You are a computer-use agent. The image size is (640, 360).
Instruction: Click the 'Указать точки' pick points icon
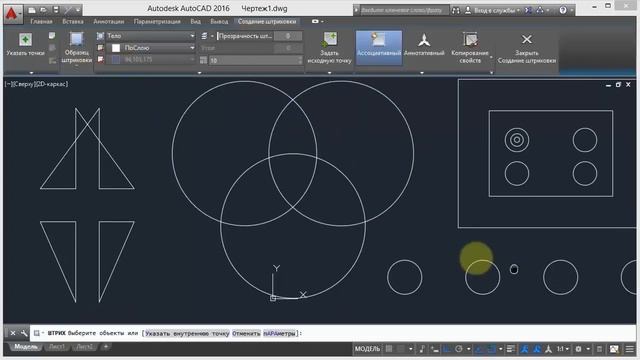click(x=25, y=40)
